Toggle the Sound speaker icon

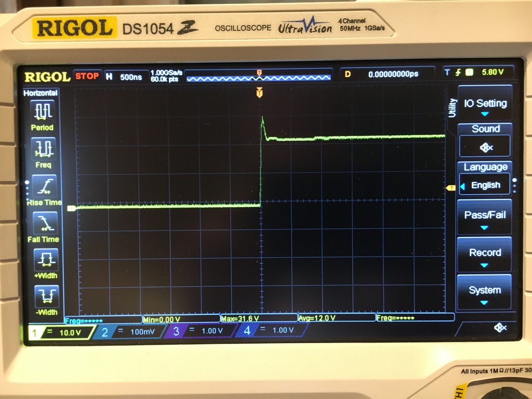point(485,148)
